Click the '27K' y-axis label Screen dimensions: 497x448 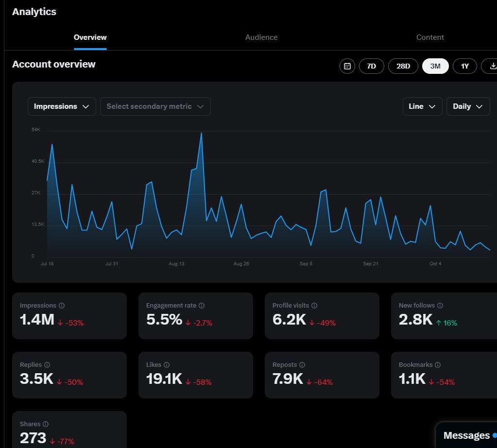[36, 193]
